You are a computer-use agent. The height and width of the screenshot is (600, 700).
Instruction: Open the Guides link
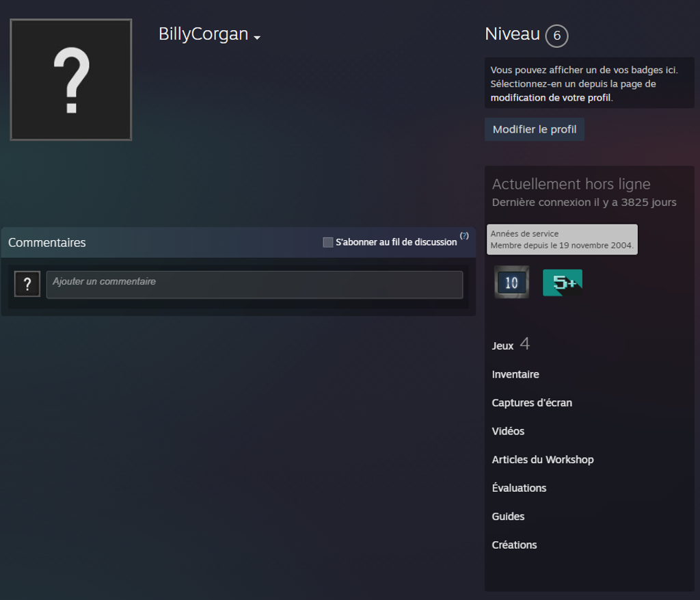(508, 517)
